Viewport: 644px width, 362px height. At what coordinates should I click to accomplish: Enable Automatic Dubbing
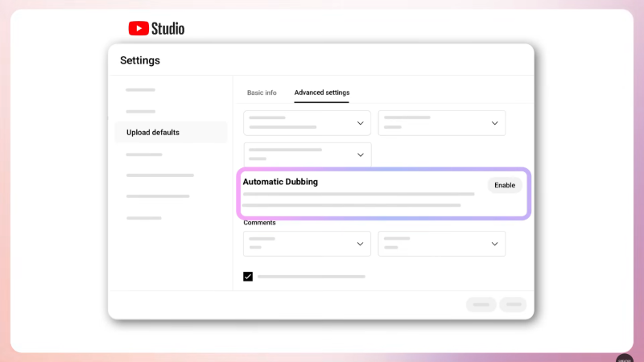505,185
